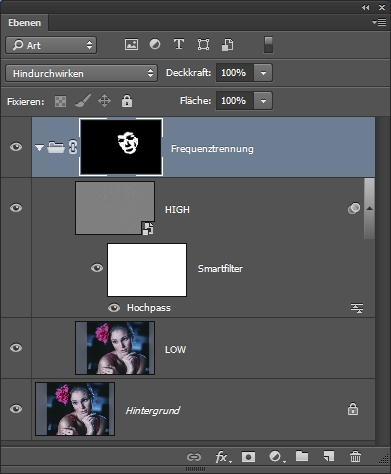391x474 pixels.
Task: Collapse smart filters arrow on HIGH layer
Action: pyautogui.click(x=369, y=208)
